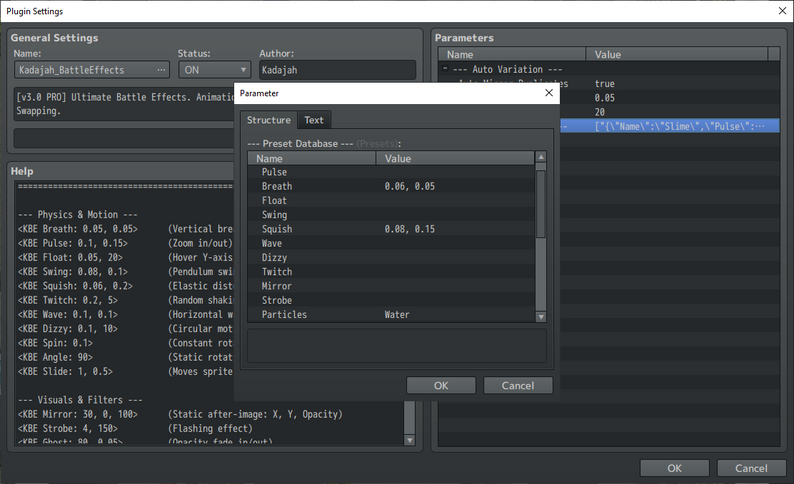This screenshot has height=484, width=794.
Task: Select the Wave parameter row
Action: click(391, 243)
